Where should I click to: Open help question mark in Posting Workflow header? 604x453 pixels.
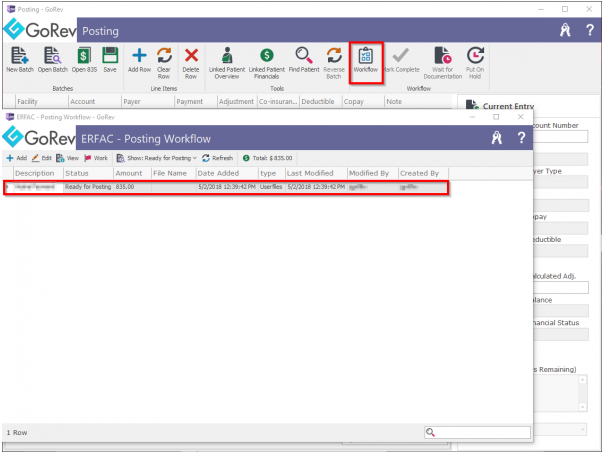521,138
